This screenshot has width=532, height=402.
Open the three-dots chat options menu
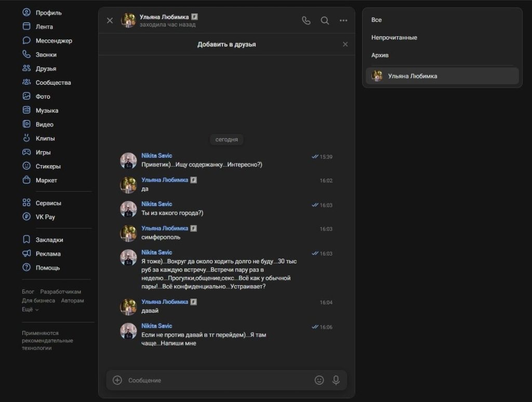point(343,21)
